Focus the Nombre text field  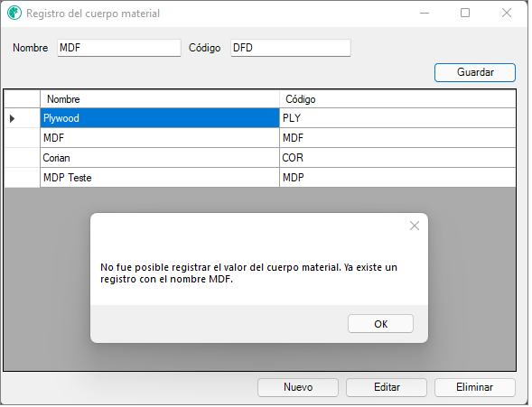tap(120, 48)
